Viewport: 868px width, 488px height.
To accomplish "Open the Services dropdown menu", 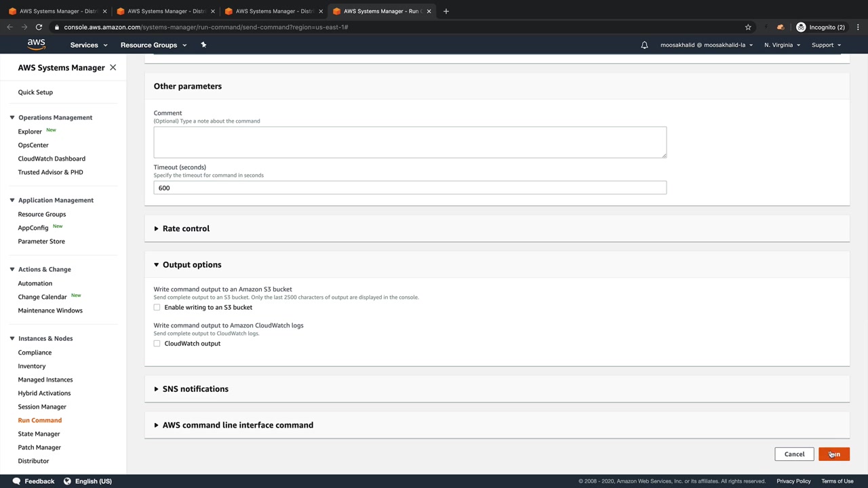I will (89, 45).
